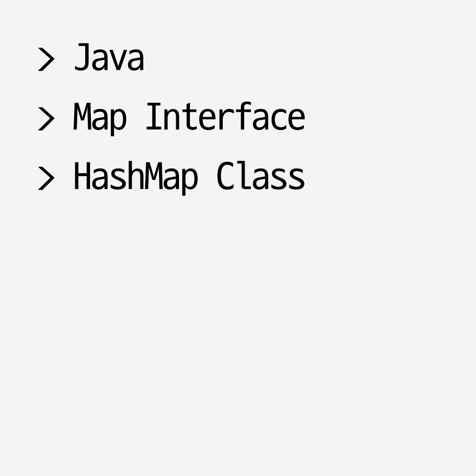Click the word Class in third row
Image resolution: width=476 pixels, height=476 pixels.
click(x=261, y=176)
